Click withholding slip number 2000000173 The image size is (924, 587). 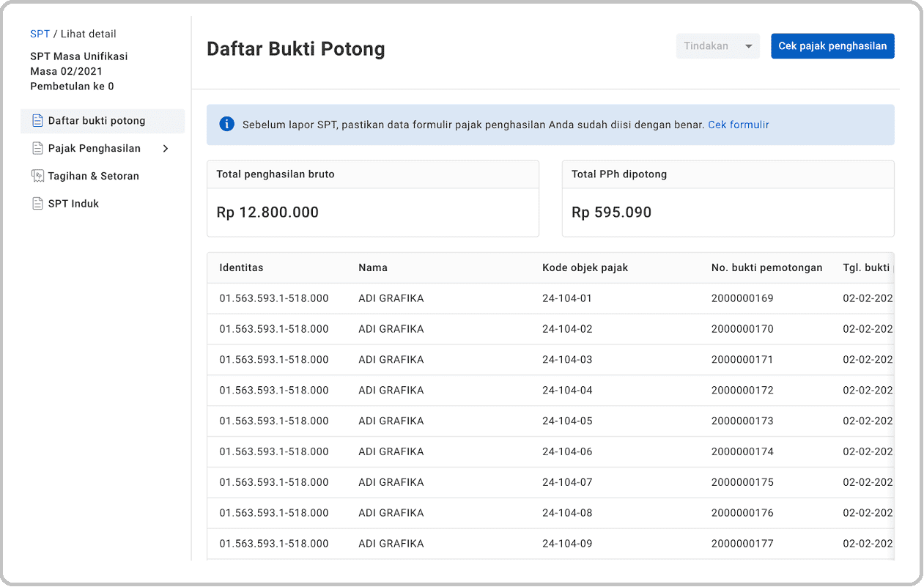pyautogui.click(x=742, y=422)
